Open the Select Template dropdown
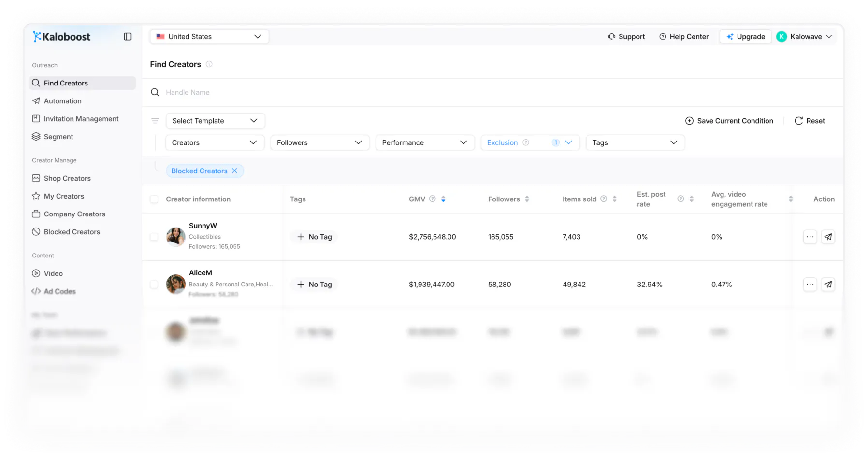Image resolution: width=868 pixels, height=456 pixels. 215,121
